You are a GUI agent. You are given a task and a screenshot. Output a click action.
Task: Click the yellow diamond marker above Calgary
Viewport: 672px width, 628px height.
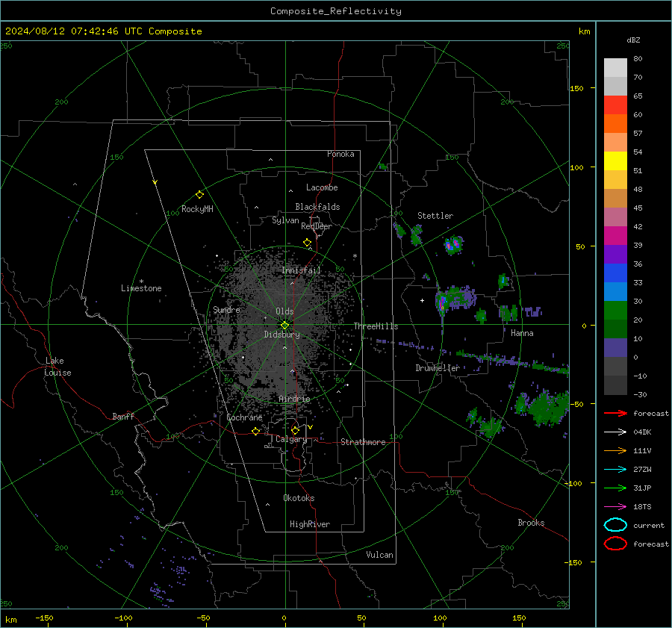pyautogui.click(x=295, y=430)
